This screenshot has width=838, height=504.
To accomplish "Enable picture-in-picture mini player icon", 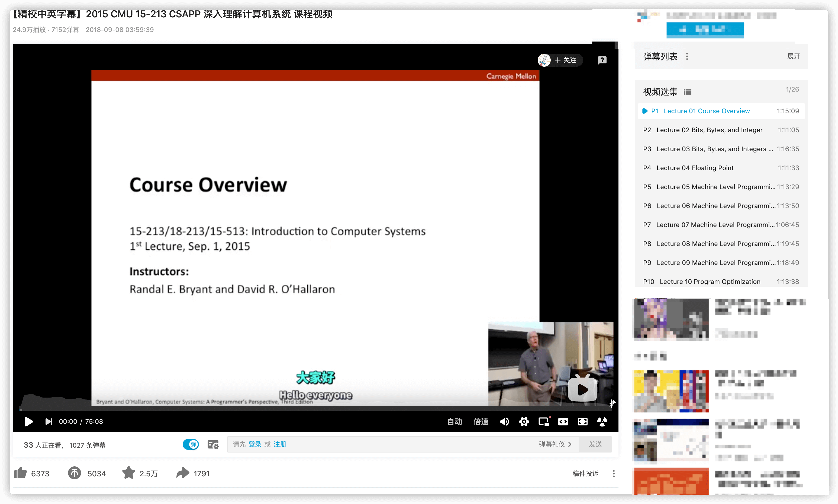I will click(x=543, y=422).
